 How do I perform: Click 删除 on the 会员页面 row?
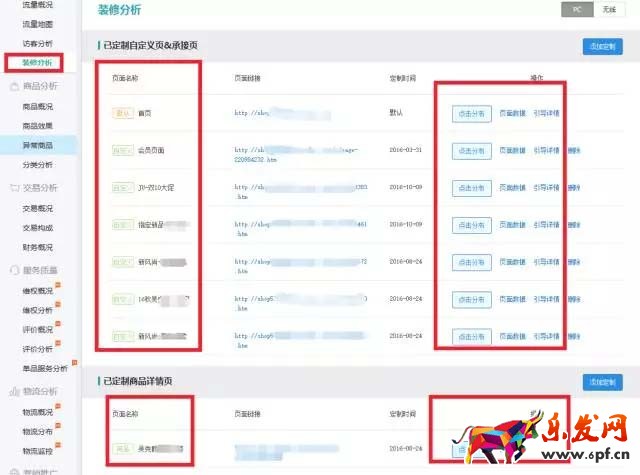(x=574, y=151)
